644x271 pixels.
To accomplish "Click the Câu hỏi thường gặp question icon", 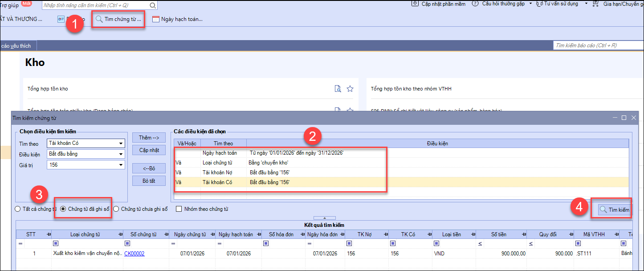I will pos(474,4).
